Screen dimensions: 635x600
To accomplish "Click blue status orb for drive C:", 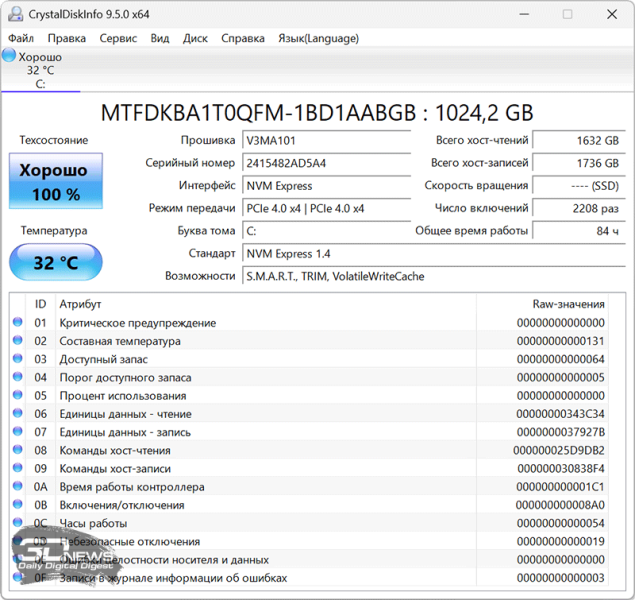I will pos(9,56).
